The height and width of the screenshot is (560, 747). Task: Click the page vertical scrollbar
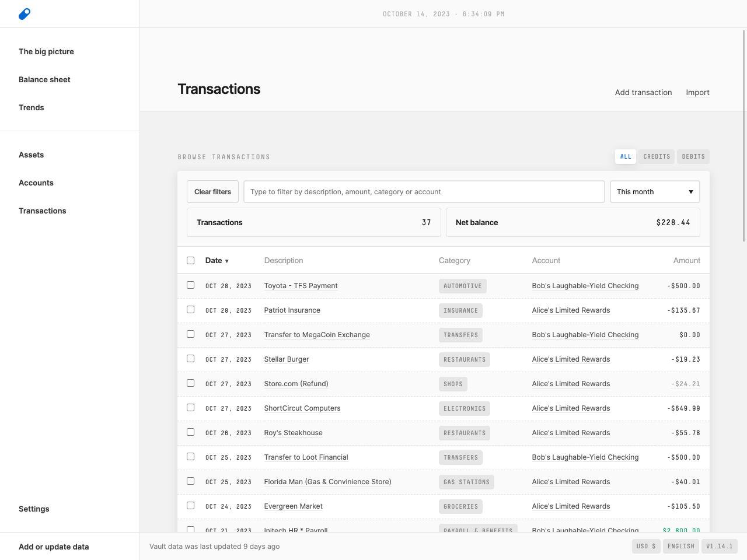click(x=744, y=135)
